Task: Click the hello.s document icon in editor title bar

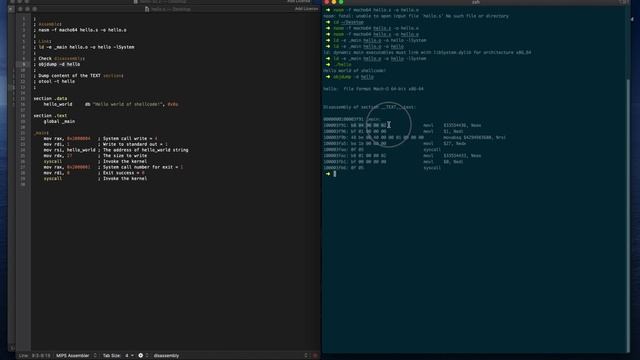Action: (147, 9)
